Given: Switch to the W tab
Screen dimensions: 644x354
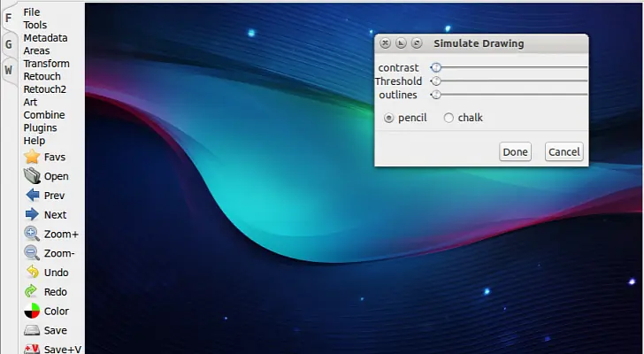Looking at the screenshot, I should click(8, 70).
